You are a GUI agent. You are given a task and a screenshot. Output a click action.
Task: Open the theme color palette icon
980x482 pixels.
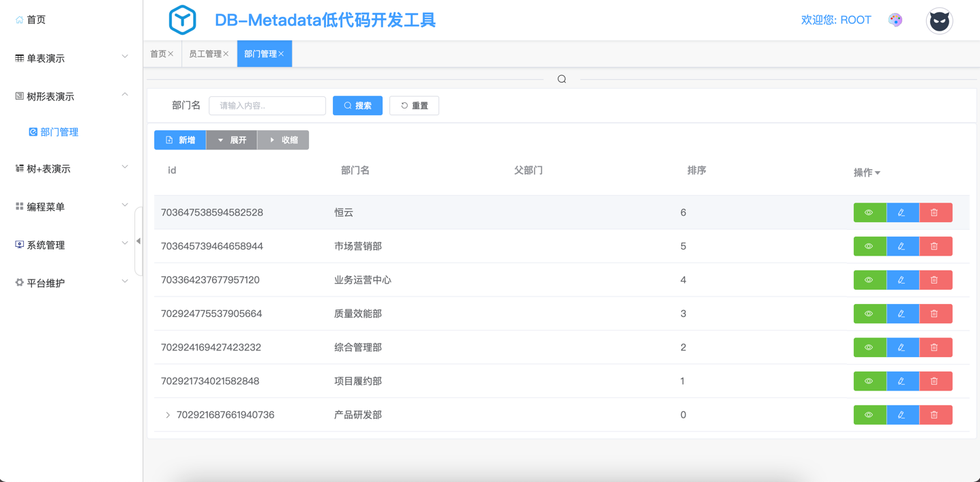tap(895, 20)
